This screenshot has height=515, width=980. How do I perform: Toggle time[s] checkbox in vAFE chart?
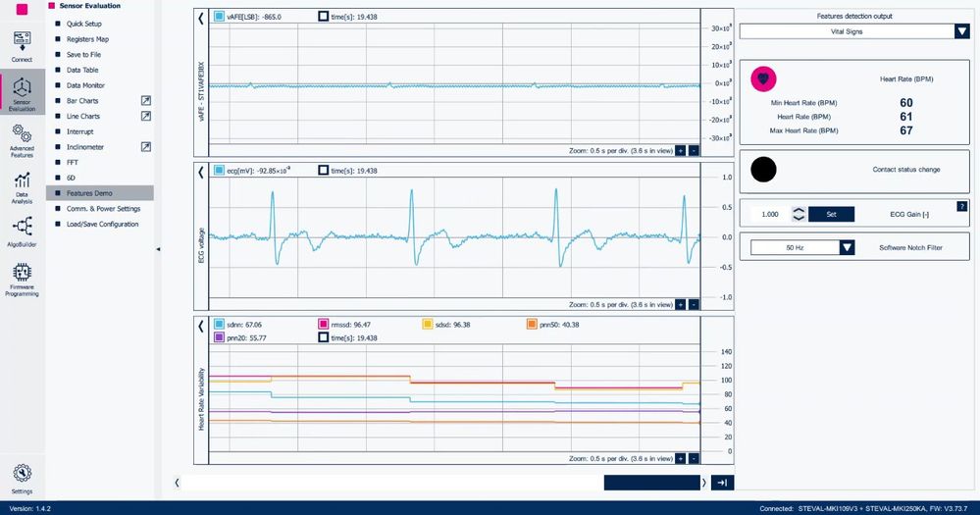(323, 17)
